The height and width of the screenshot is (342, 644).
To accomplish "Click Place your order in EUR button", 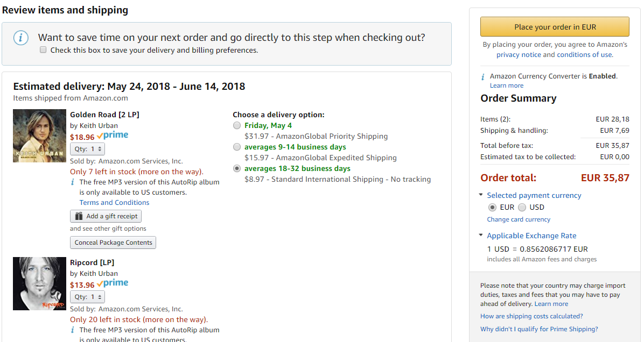I will [555, 27].
